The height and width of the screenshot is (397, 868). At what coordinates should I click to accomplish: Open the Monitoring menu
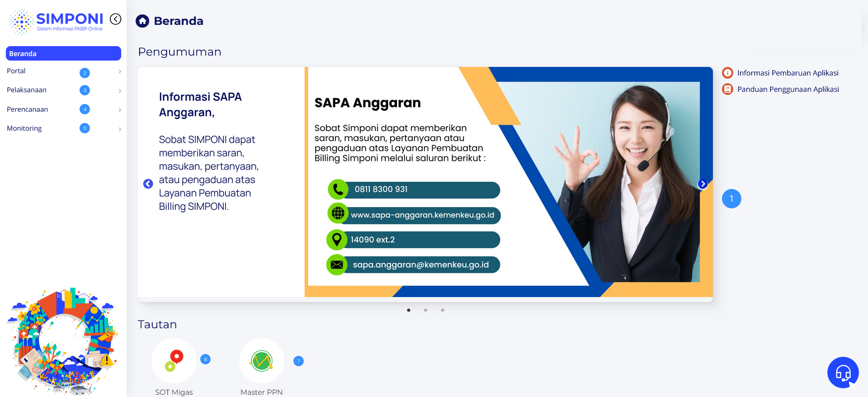coord(24,128)
